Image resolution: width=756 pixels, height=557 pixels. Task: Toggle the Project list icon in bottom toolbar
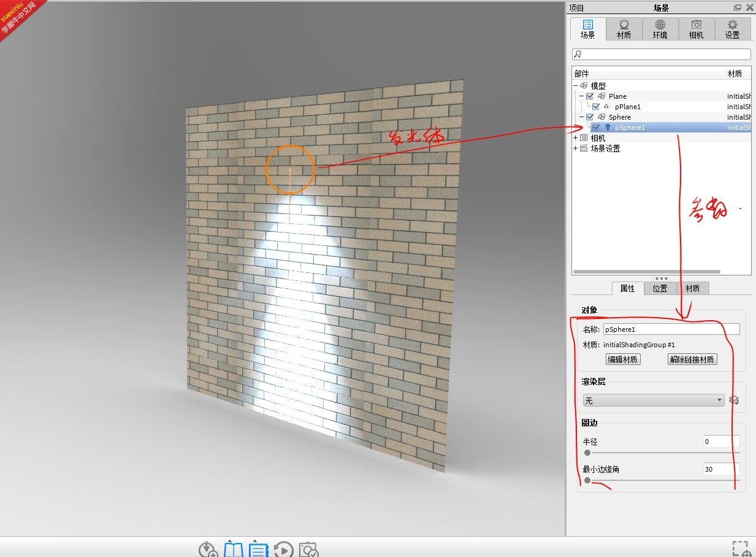click(x=258, y=550)
